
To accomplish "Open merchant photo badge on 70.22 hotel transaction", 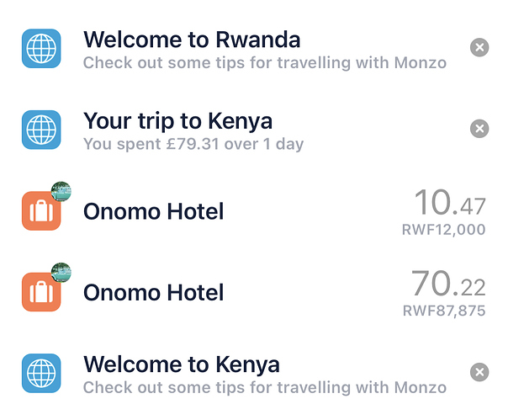I will click(61, 273).
